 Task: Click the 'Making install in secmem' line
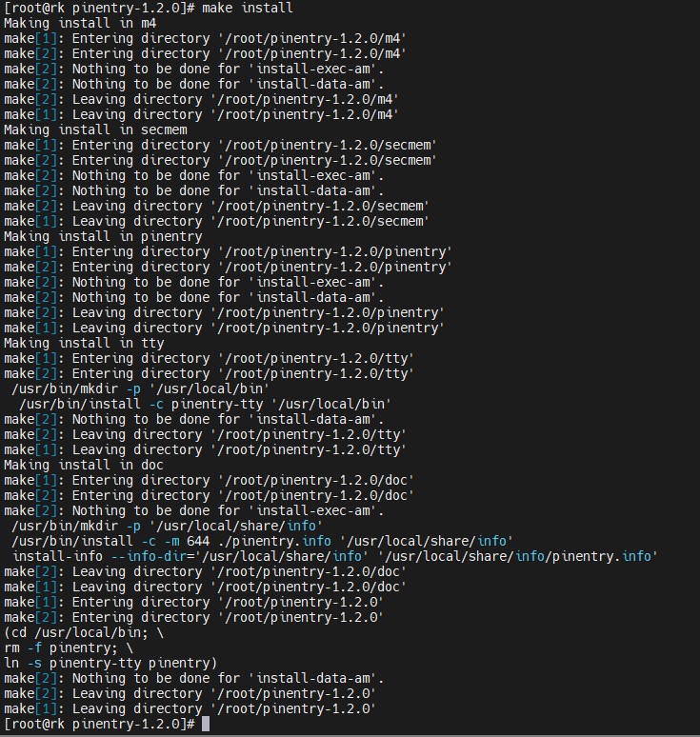click(95, 129)
